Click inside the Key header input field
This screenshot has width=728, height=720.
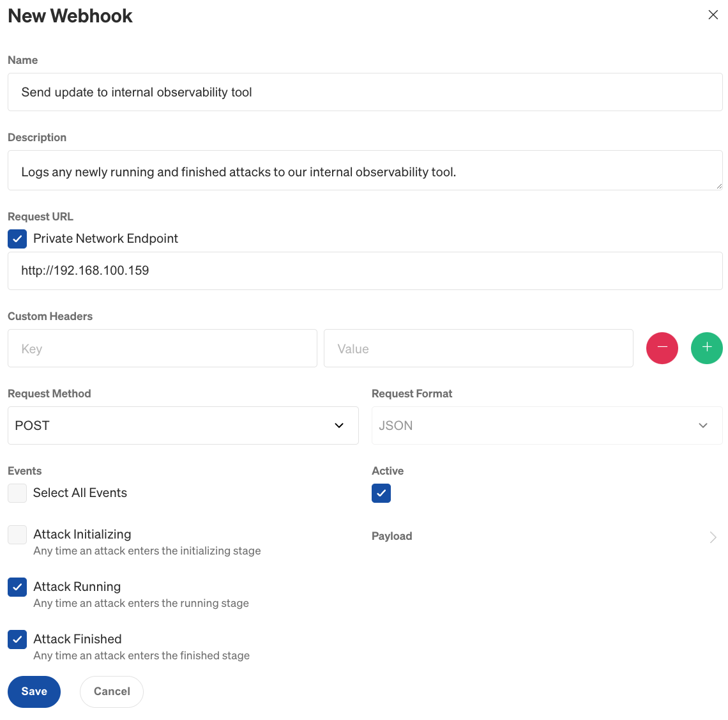[162, 348]
